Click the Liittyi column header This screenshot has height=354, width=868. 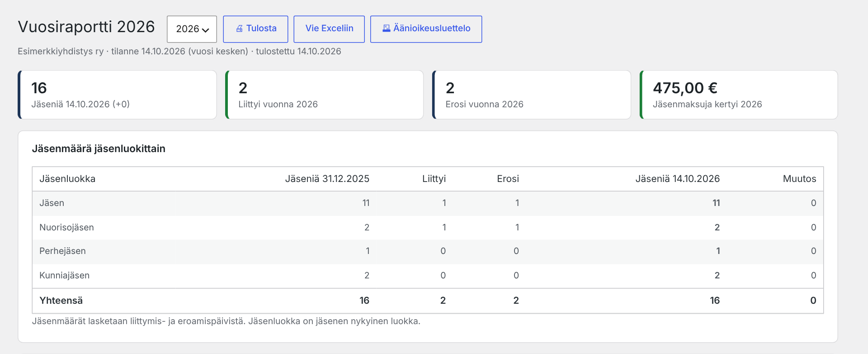pyautogui.click(x=434, y=179)
